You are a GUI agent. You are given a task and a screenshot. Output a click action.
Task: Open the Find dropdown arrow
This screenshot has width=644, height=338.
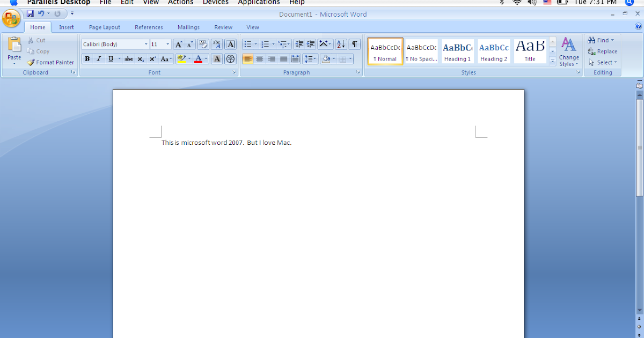coord(612,40)
